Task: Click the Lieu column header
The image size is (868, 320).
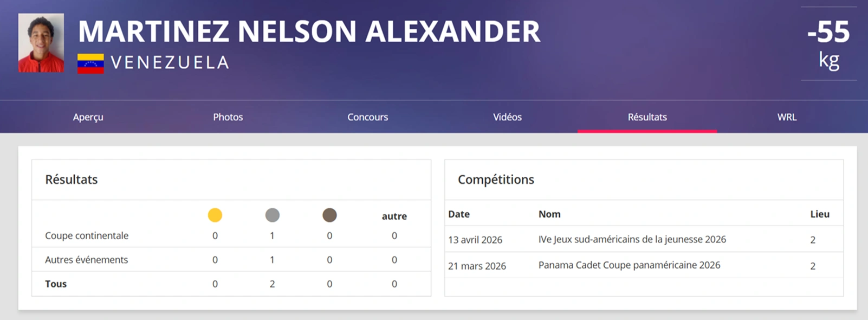Action: (x=820, y=214)
